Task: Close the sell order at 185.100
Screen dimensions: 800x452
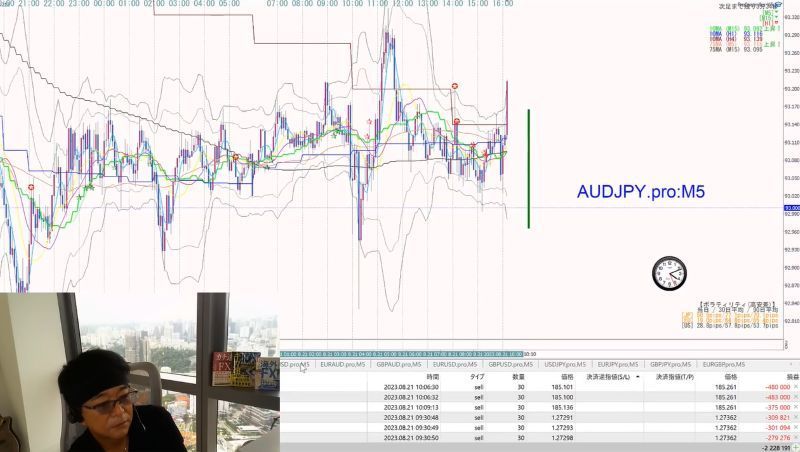Action: 796,397
